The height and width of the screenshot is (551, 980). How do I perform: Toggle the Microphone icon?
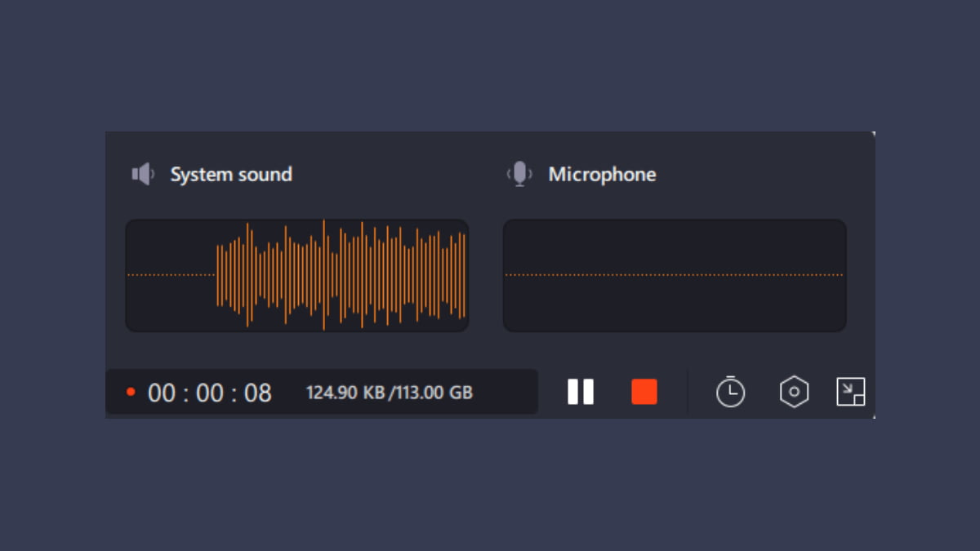tap(519, 174)
